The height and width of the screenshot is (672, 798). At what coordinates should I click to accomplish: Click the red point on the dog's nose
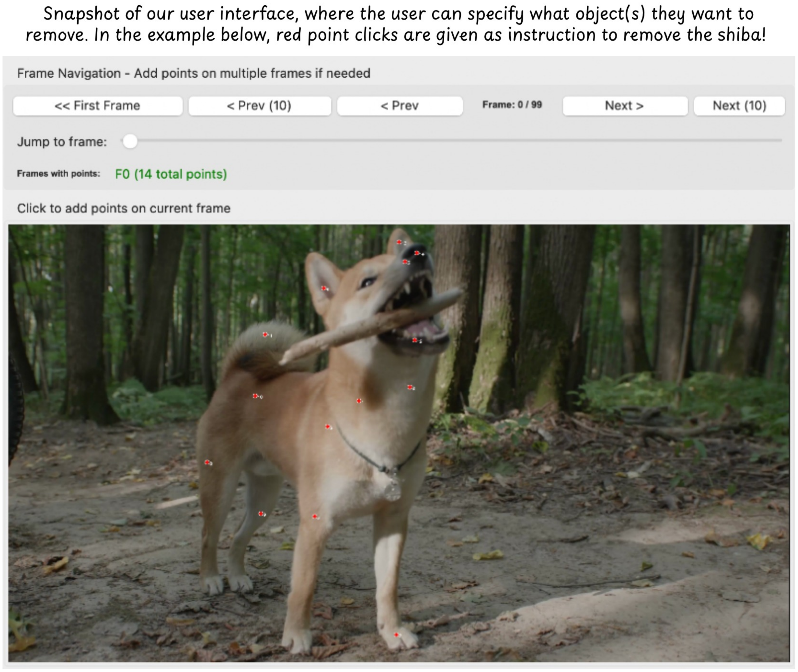417,253
